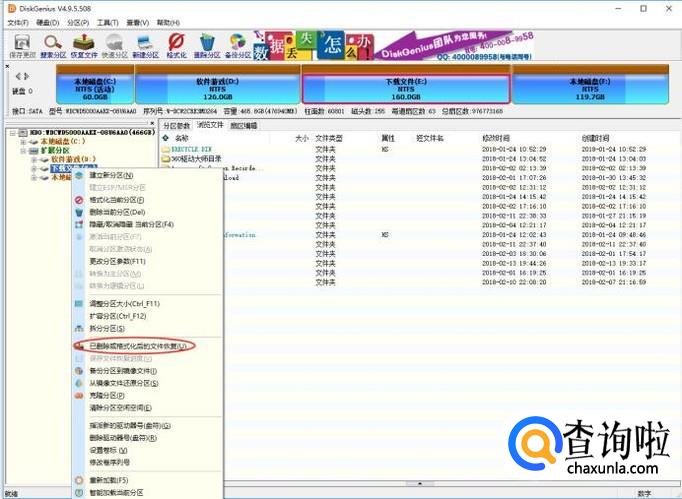Choose 已删除或格式化后的文件恢复 from context menu

click(x=138, y=346)
